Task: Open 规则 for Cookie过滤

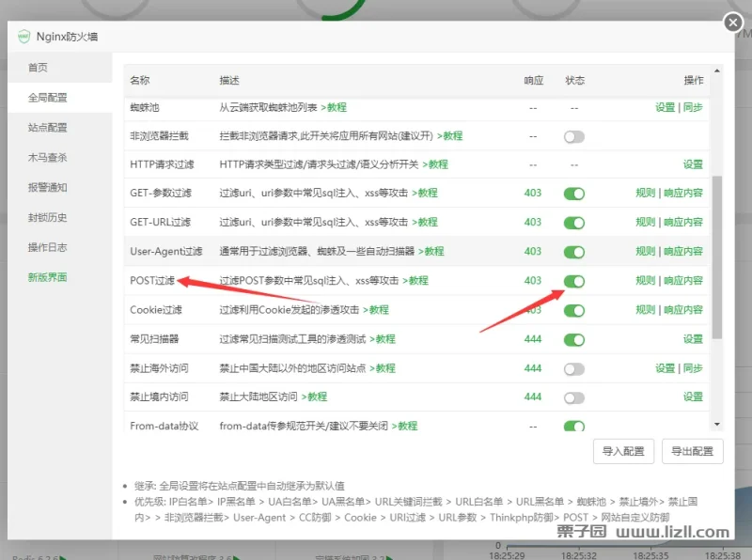Action: tap(646, 310)
